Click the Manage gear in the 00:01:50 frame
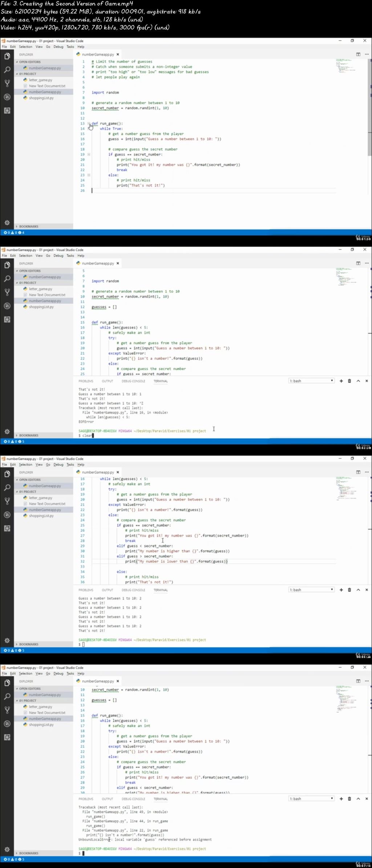The height and width of the screenshot is (868, 372). pos(7,222)
